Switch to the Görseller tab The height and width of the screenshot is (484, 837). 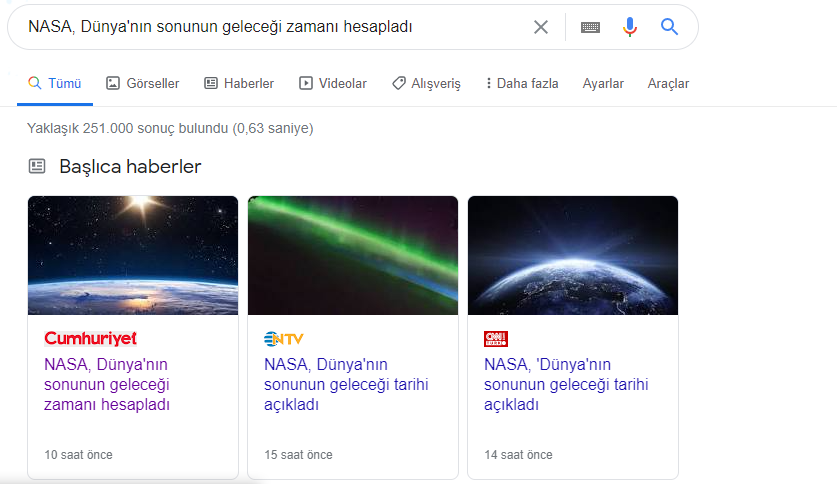click(x=142, y=84)
